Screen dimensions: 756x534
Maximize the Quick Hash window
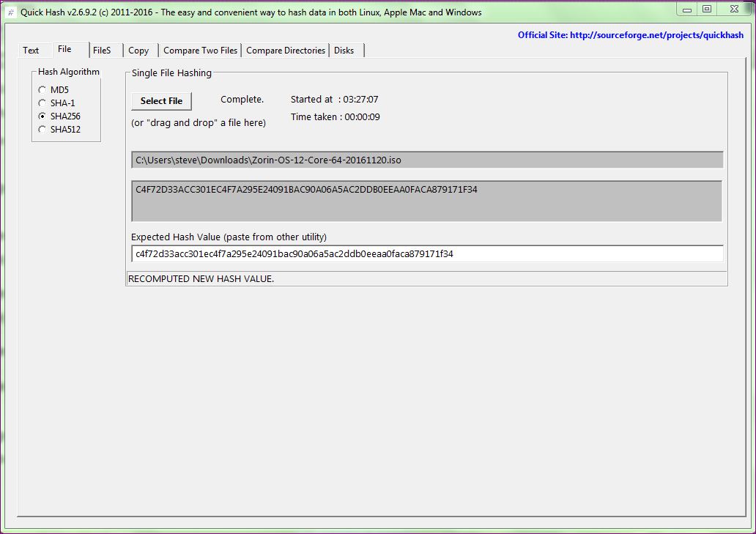tap(706, 10)
